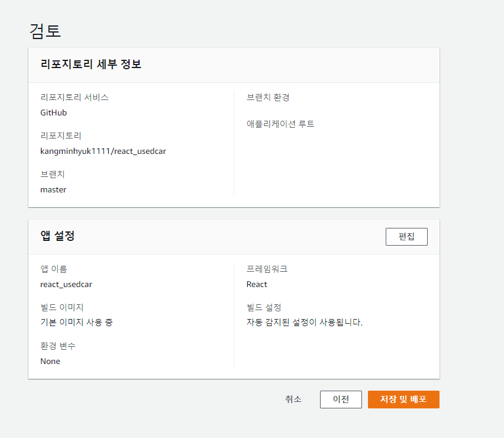This screenshot has width=504, height=438.
Task: Go back with the 이전 button
Action: (341, 400)
